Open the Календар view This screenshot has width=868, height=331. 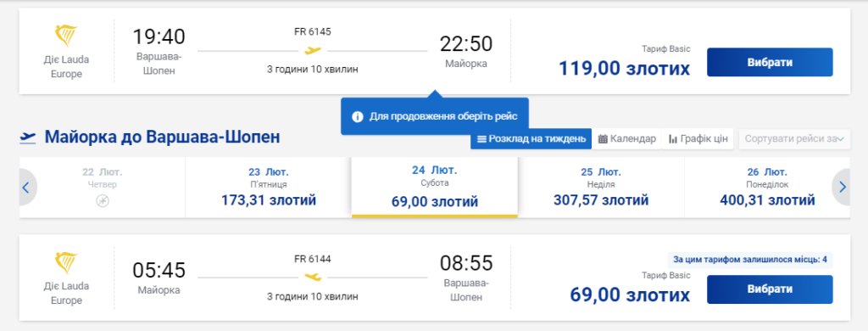point(626,138)
